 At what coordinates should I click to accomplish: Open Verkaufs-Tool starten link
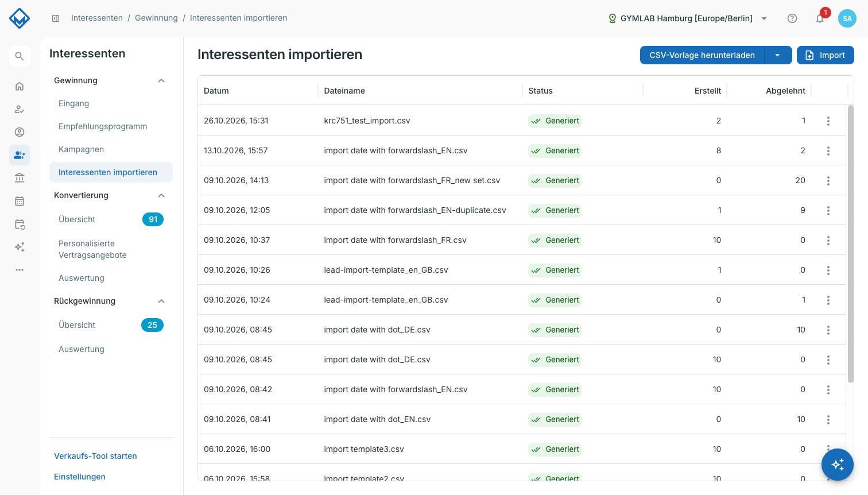(x=95, y=456)
